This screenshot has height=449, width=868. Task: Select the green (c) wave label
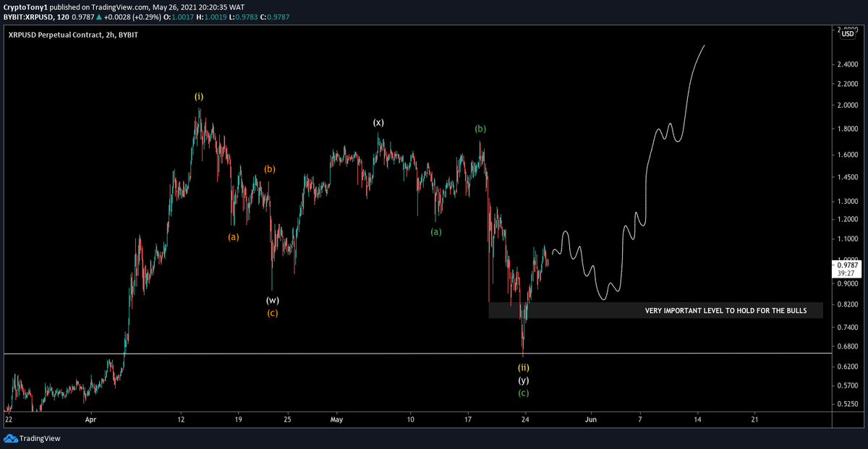523,393
